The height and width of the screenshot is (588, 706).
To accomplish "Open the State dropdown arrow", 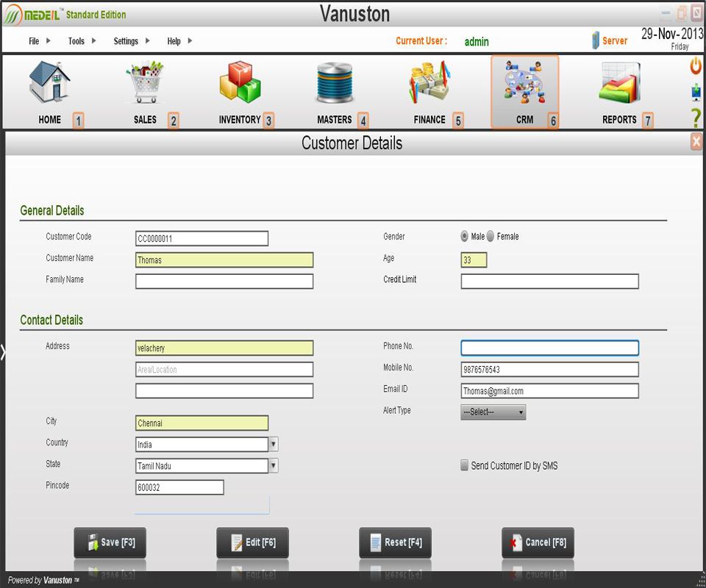I will click(x=274, y=466).
